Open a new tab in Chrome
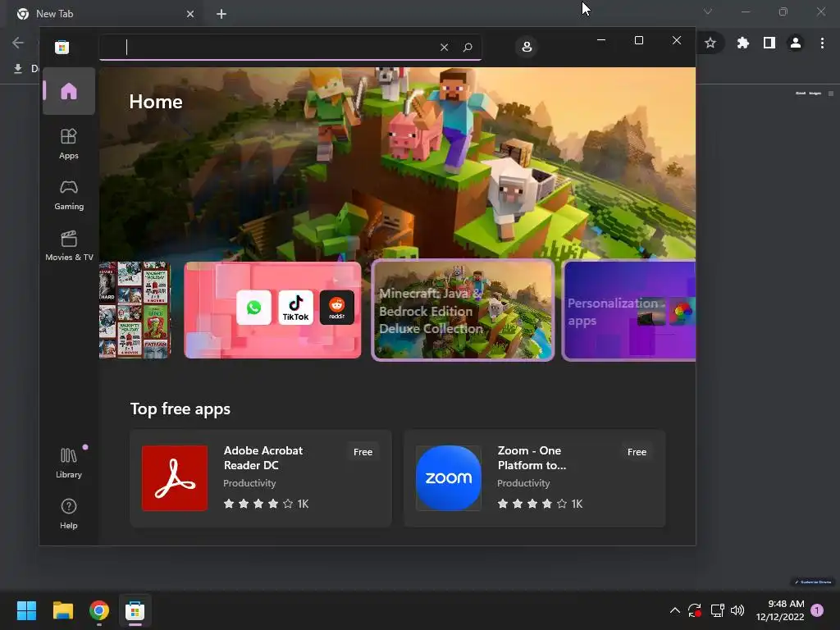The height and width of the screenshot is (630, 840). [221, 14]
